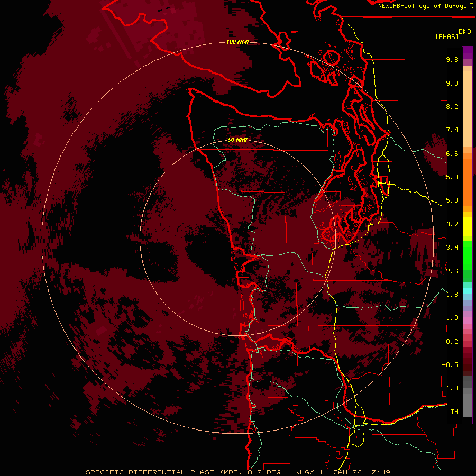This screenshot has width=476, height=476.
Task: Click the 5.8 legend value
Action: [x=452, y=177]
